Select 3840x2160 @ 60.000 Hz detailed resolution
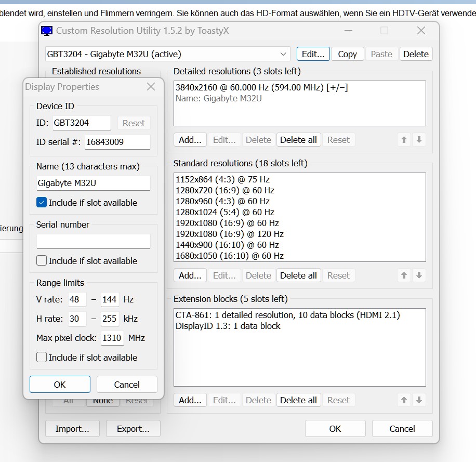476x462 pixels. click(x=261, y=87)
